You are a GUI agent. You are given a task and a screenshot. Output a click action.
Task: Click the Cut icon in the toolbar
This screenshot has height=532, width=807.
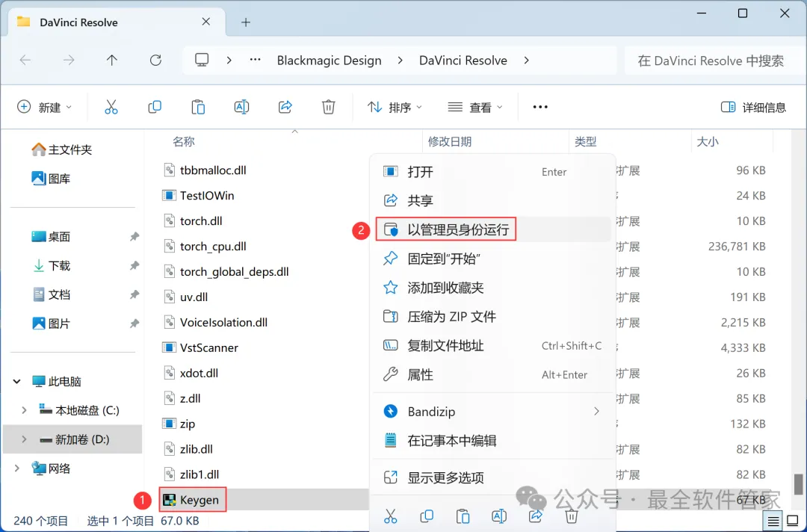(x=111, y=107)
